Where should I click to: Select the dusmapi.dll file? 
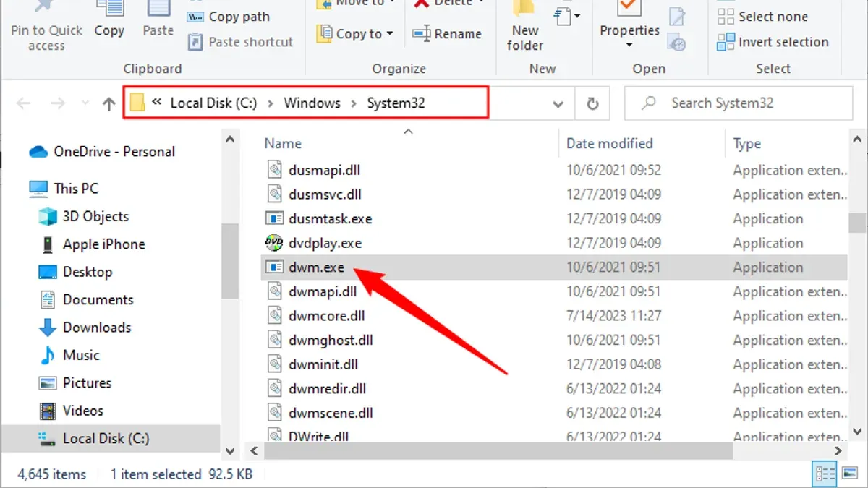[324, 170]
